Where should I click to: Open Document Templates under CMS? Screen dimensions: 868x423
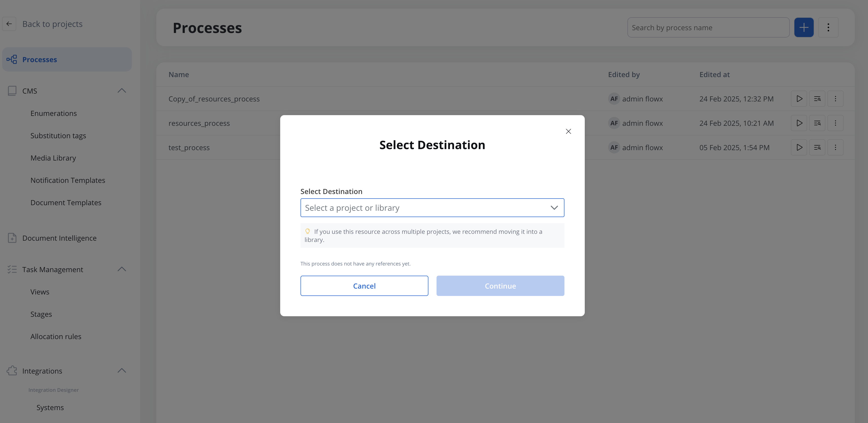coord(66,203)
